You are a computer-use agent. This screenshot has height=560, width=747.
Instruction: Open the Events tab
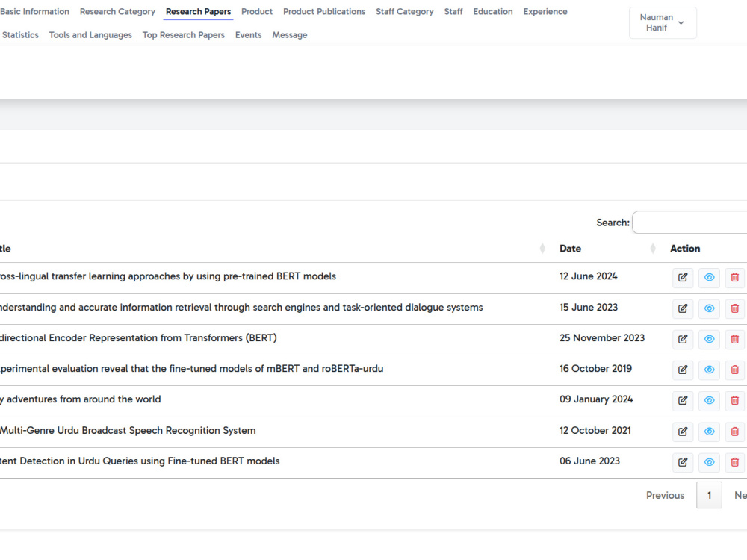[x=248, y=35]
